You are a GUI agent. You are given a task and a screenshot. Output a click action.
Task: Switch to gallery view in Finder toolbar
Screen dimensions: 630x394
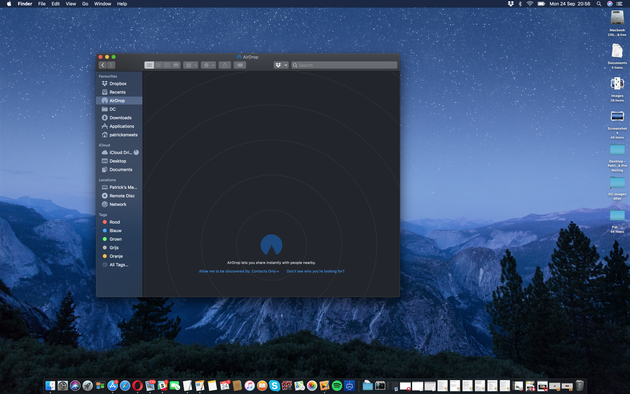click(x=176, y=65)
